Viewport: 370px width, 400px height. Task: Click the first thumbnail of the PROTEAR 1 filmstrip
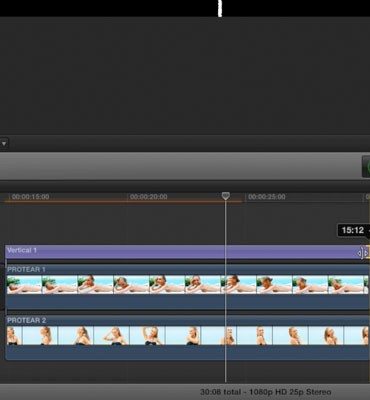pyautogui.click(x=24, y=284)
